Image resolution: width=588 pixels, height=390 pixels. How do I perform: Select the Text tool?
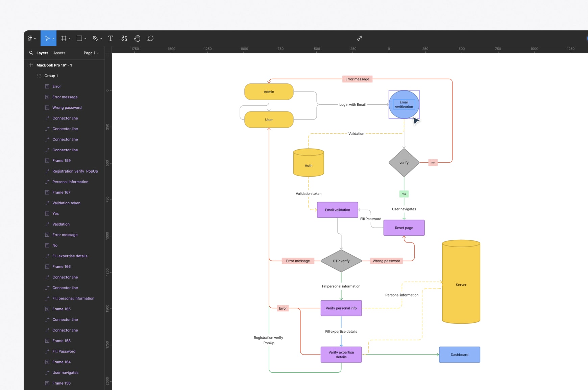111,38
